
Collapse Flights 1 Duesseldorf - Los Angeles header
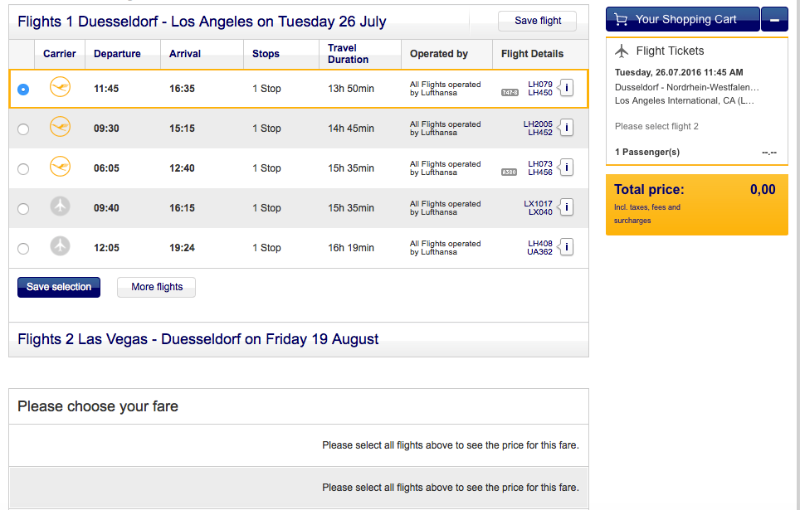point(202,21)
